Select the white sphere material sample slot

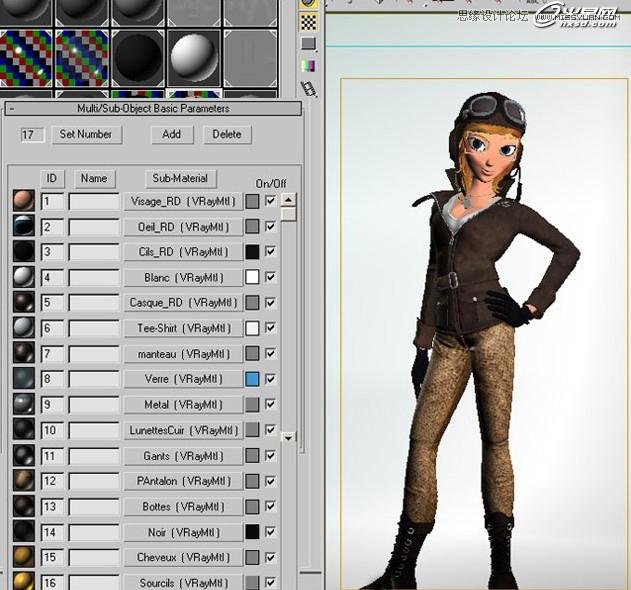tap(194, 55)
